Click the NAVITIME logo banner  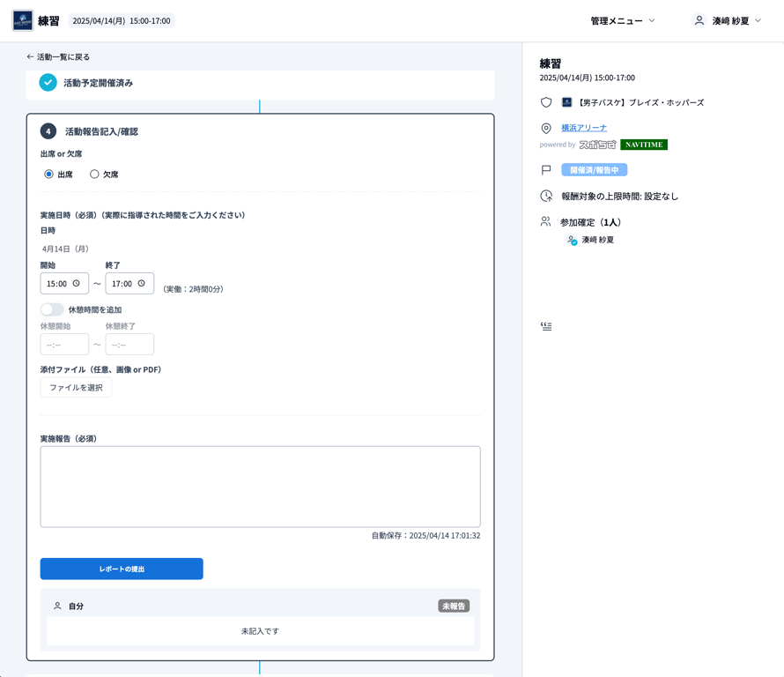(644, 145)
